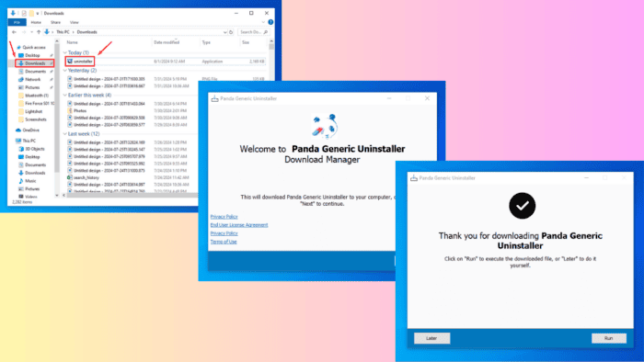Switch to the Home ribbon tab
This screenshot has width=644, height=362.
tap(36, 23)
